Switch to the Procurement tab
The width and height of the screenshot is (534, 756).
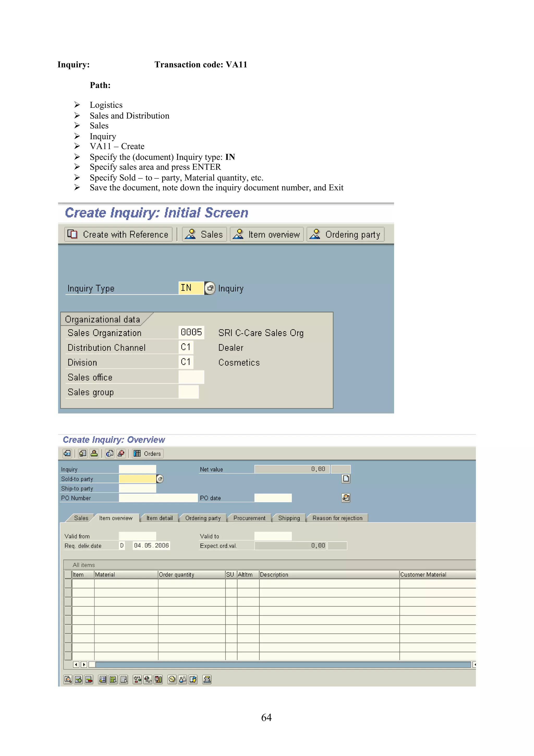249,518
